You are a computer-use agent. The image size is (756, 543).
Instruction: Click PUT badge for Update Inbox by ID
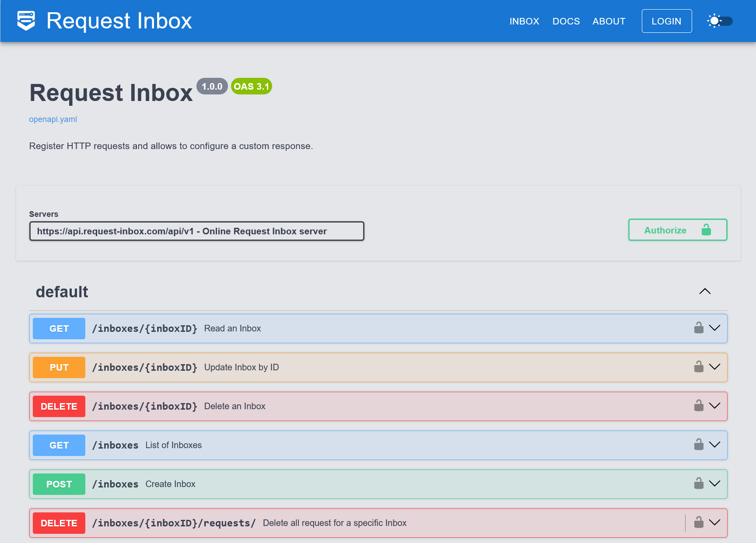coord(59,367)
